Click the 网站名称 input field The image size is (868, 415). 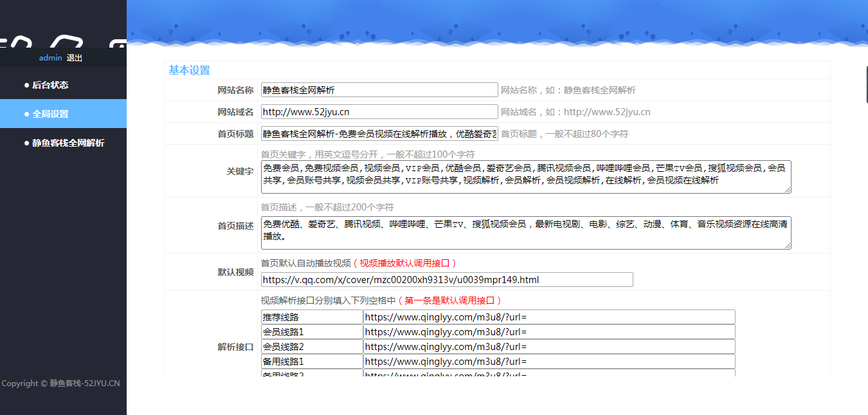tap(379, 90)
